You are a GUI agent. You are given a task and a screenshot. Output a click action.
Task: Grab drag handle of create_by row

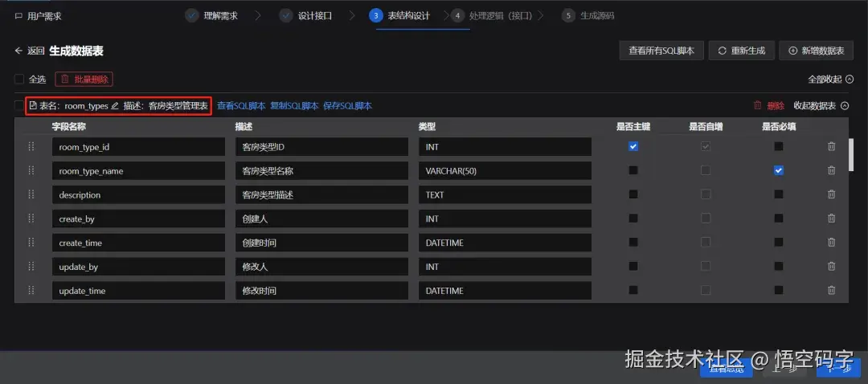point(31,219)
